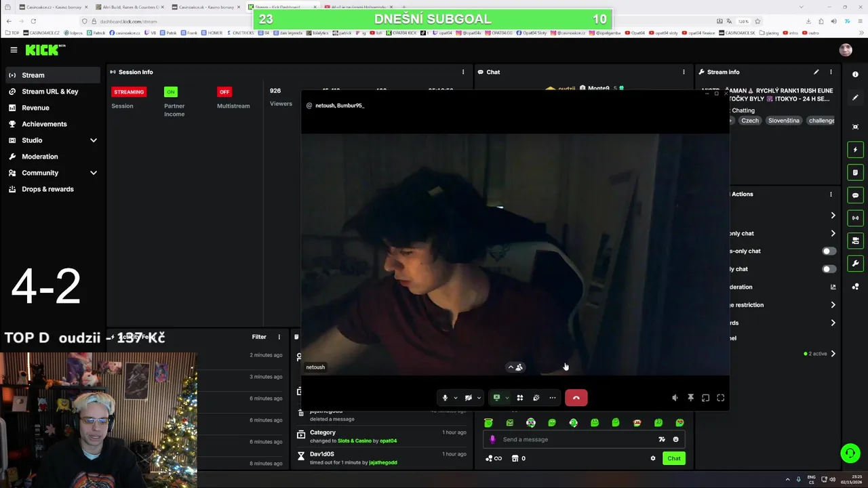
Task: Expand the followers-only chat option arrow
Action: (x=833, y=233)
